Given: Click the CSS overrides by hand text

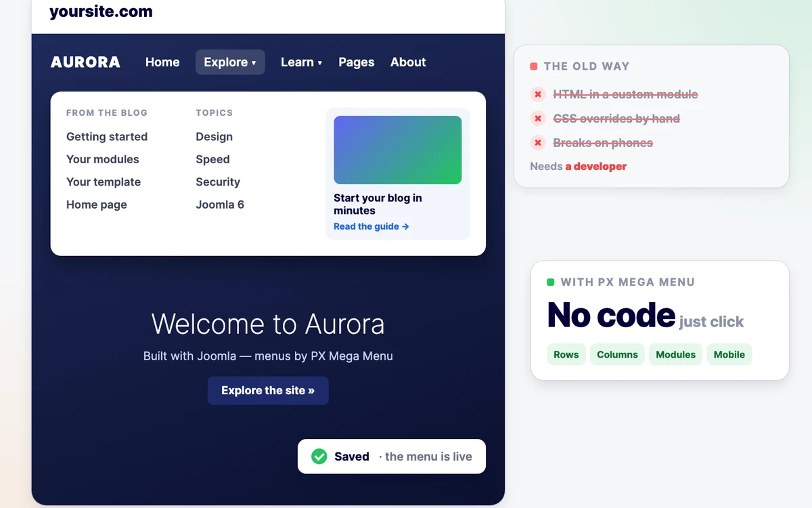Looking at the screenshot, I should click(616, 119).
